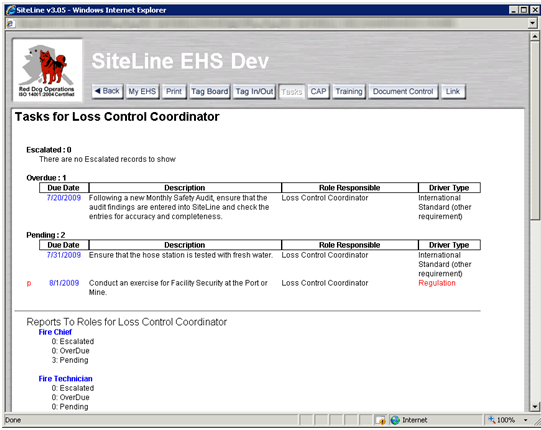
Task: Click the page scrollbar down arrow
Action: (x=534, y=407)
